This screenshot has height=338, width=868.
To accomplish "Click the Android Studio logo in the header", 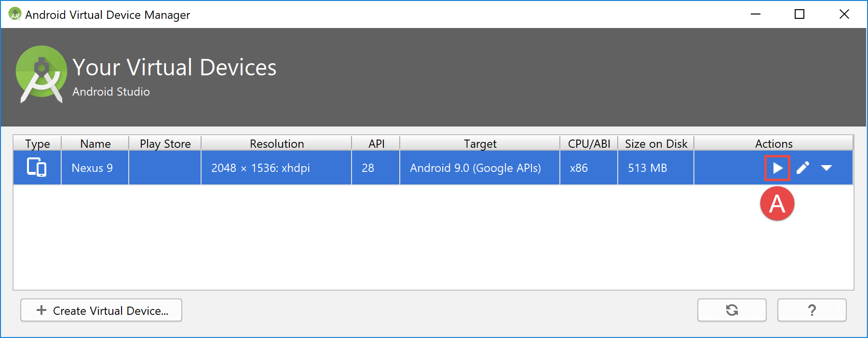I will coord(41,74).
